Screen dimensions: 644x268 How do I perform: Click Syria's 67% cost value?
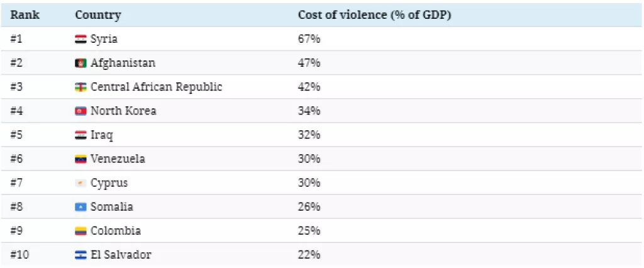[x=309, y=39]
